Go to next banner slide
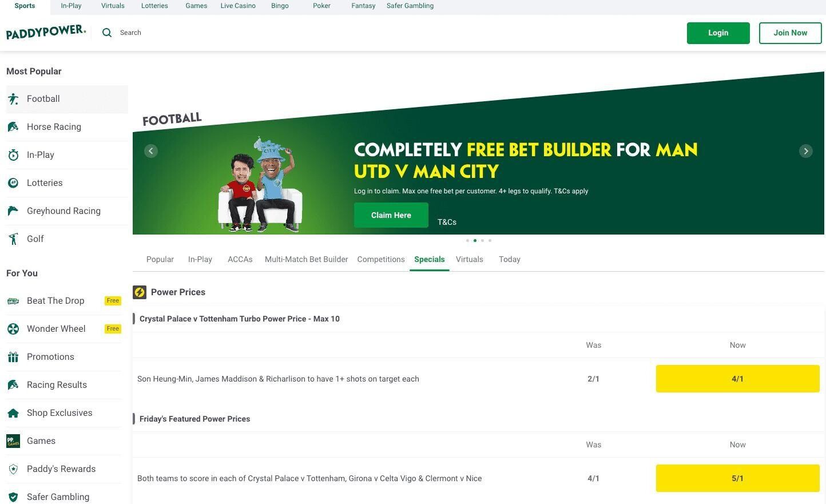Image resolution: width=826 pixels, height=504 pixels. click(806, 151)
